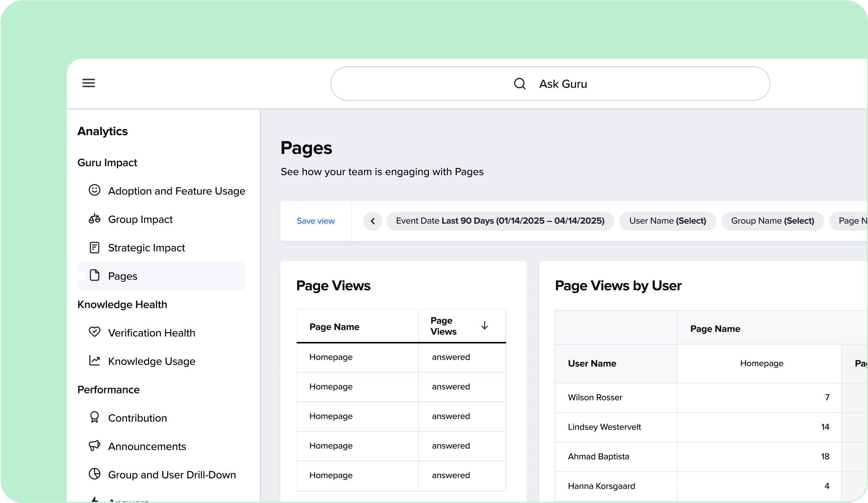This screenshot has width=868, height=503.
Task: Click the Group Impact scales icon
Action: click(94, 219)
